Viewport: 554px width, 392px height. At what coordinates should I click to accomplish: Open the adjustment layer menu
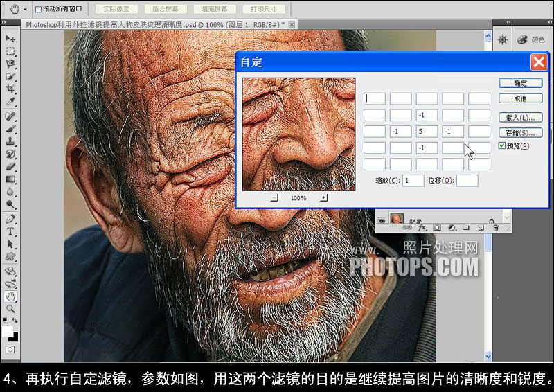click(452, 228)
